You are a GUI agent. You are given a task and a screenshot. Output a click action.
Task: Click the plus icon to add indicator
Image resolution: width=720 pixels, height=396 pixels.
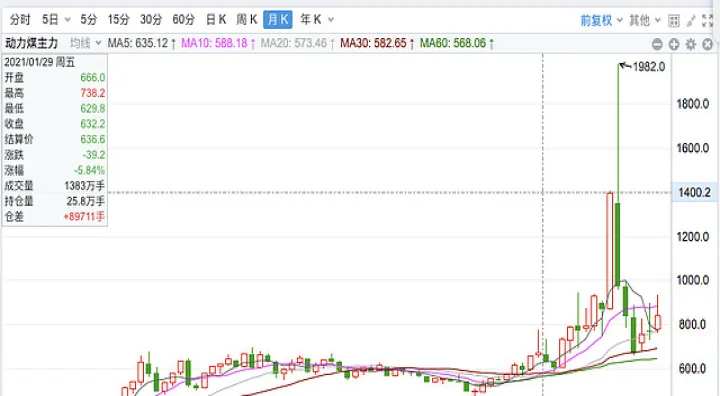[674, 44]
